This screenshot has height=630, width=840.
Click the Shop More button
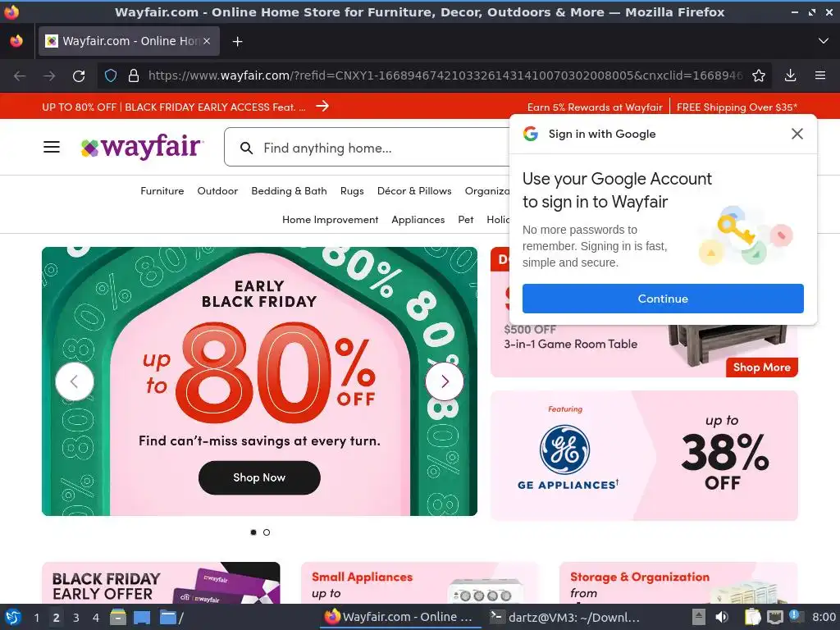click(762, 367)
